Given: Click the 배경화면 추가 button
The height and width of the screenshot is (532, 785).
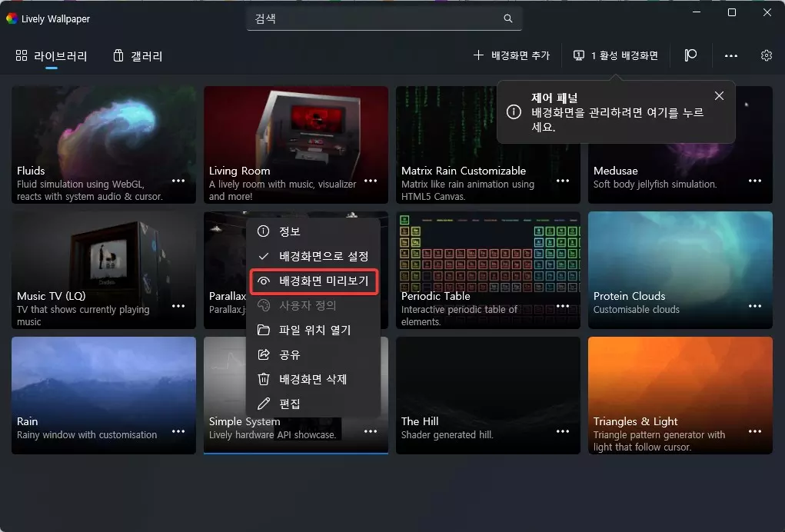Looking at the screenshot, I should click(x=511, y=55).
